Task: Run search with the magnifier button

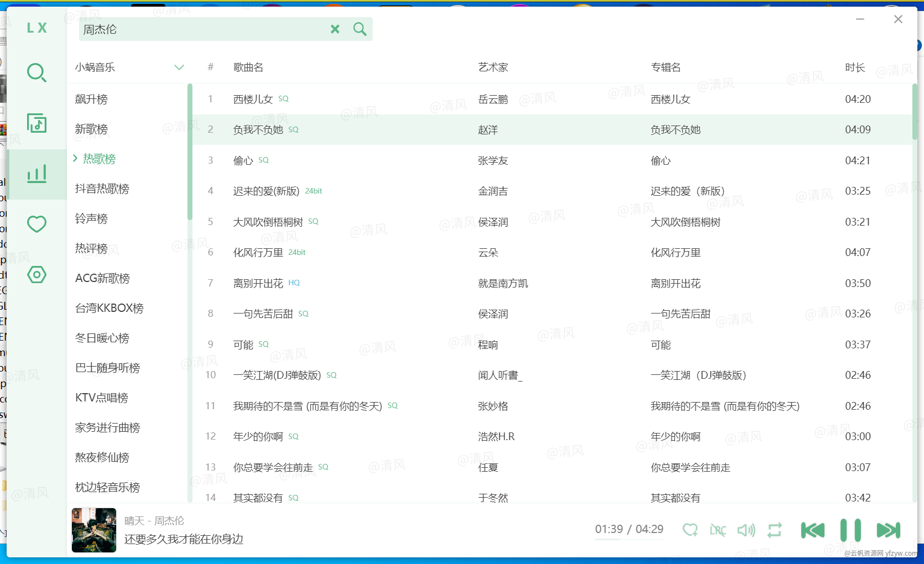Action: click(360, 29)
